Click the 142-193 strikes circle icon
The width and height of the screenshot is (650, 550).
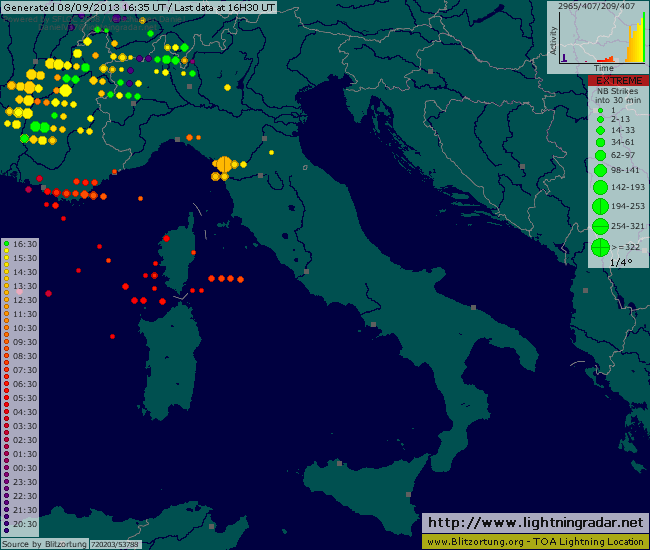[600, 187]
